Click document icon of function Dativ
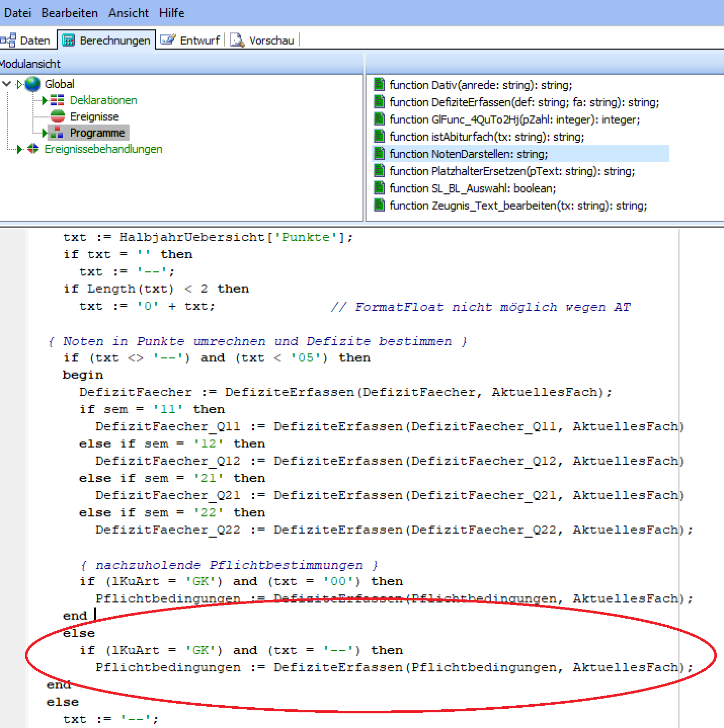 379,85
